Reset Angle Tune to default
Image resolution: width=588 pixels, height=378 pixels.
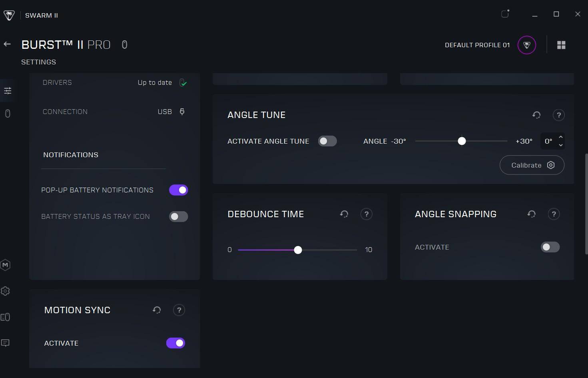click(x=536, y=115)
